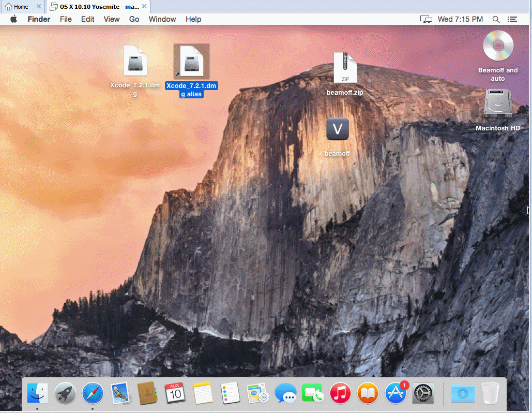Click the Wed 7:15 PM clock
532x413 pixels.
coord(461,19)
